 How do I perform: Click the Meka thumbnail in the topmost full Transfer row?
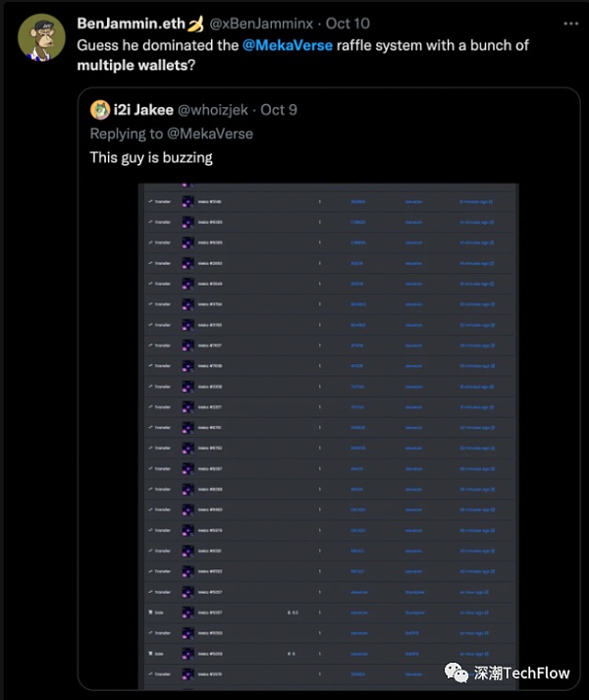point(187,202)
